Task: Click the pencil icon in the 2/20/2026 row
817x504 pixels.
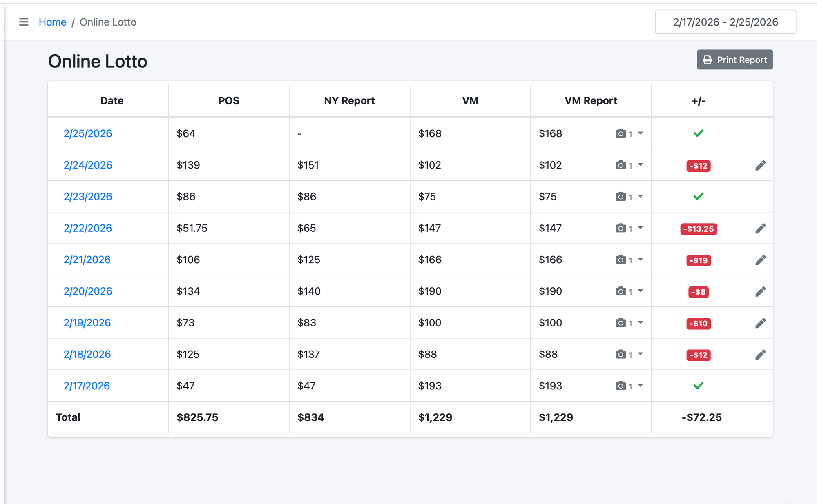Action: pyautogui.click(x=760, y=291)
